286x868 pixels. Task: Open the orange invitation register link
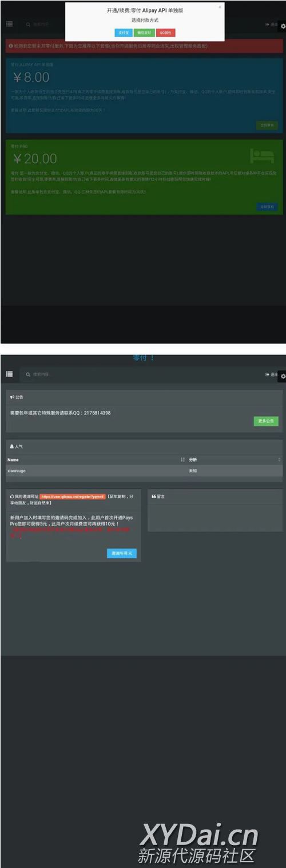pos(73,496)
